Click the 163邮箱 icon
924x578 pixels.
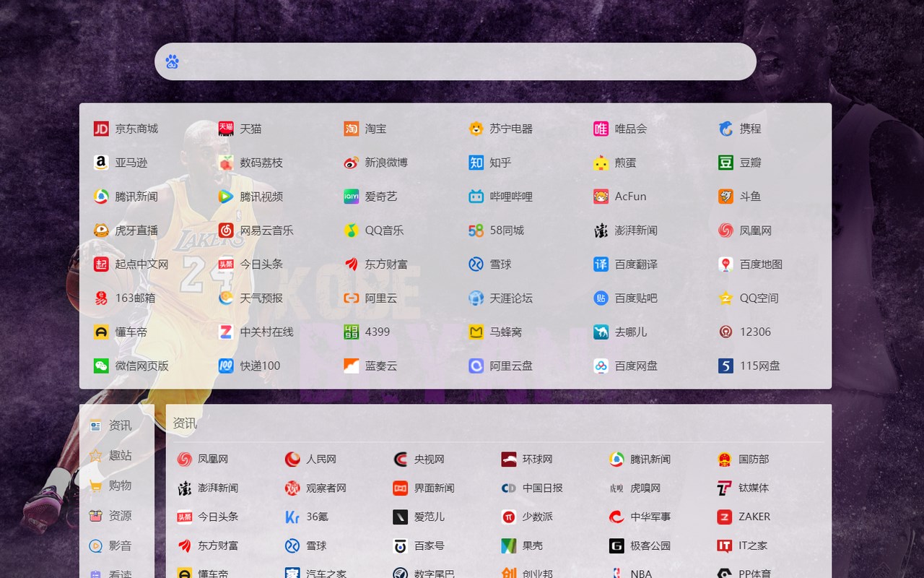(x=101, y=298)
